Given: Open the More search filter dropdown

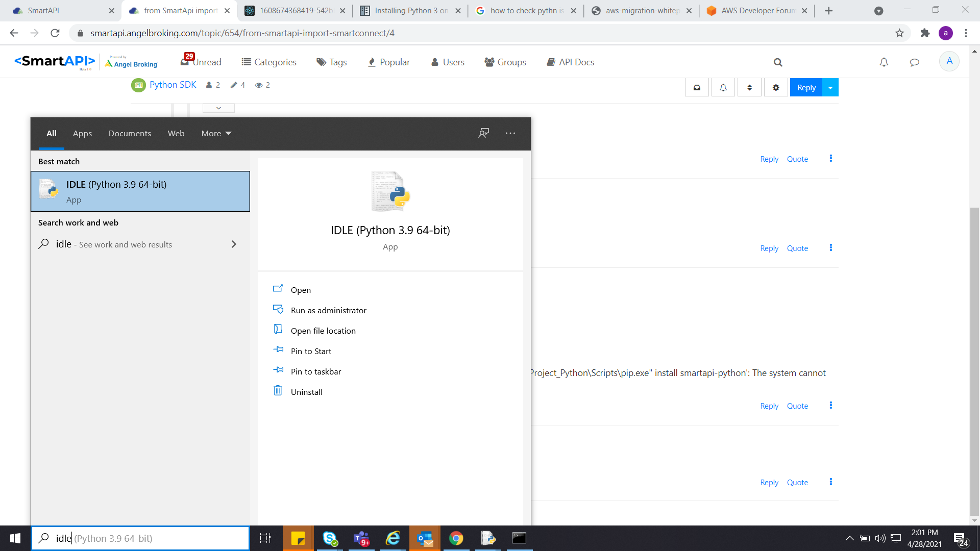Looking at the screenshot, I should (216, 133).
